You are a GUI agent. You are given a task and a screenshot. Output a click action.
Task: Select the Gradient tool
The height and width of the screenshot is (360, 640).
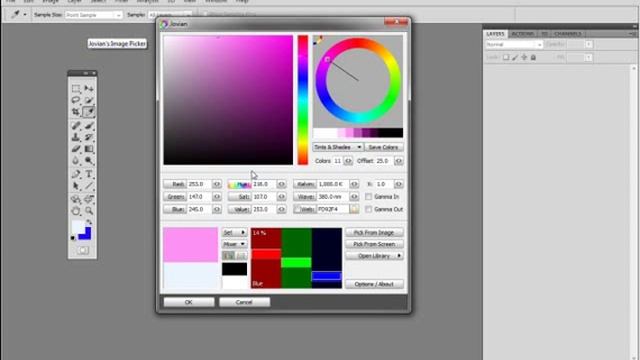(89, 149)
